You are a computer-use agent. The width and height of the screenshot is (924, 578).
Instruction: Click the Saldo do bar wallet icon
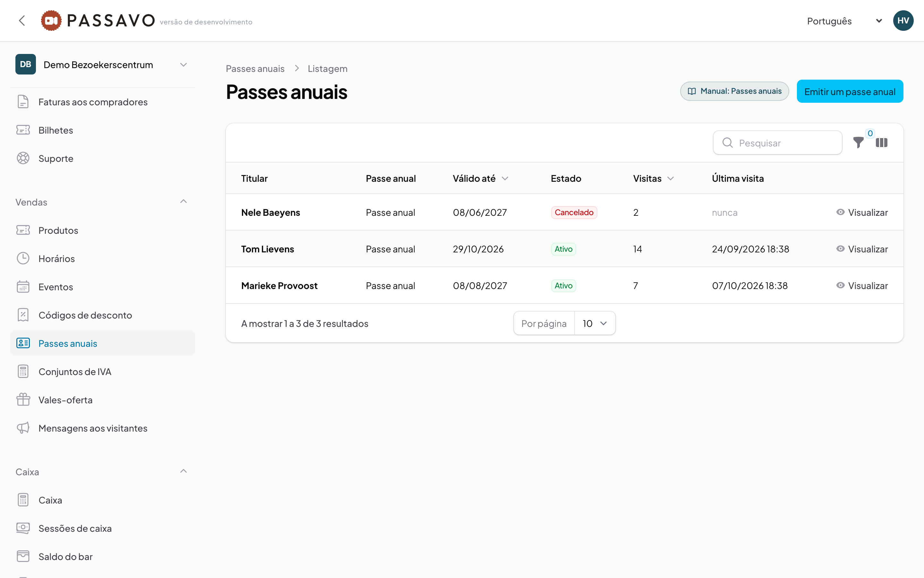tap(23, 556)
